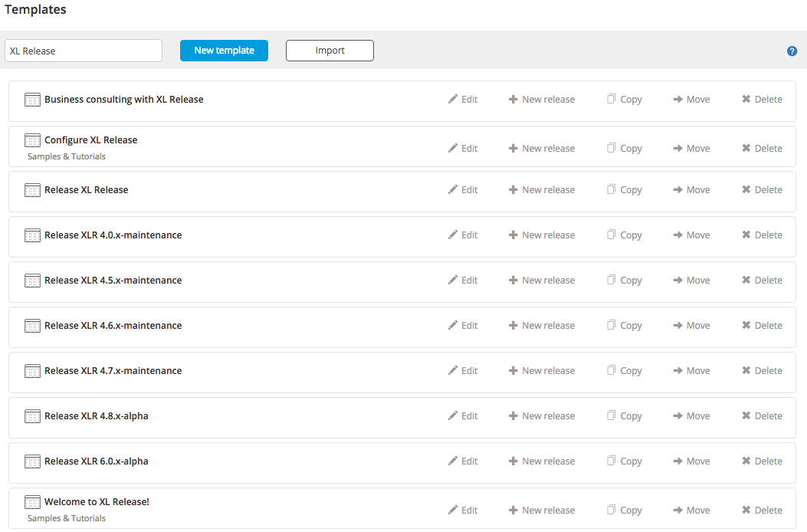Delete the Configure XL Release template

coord(763,148)
